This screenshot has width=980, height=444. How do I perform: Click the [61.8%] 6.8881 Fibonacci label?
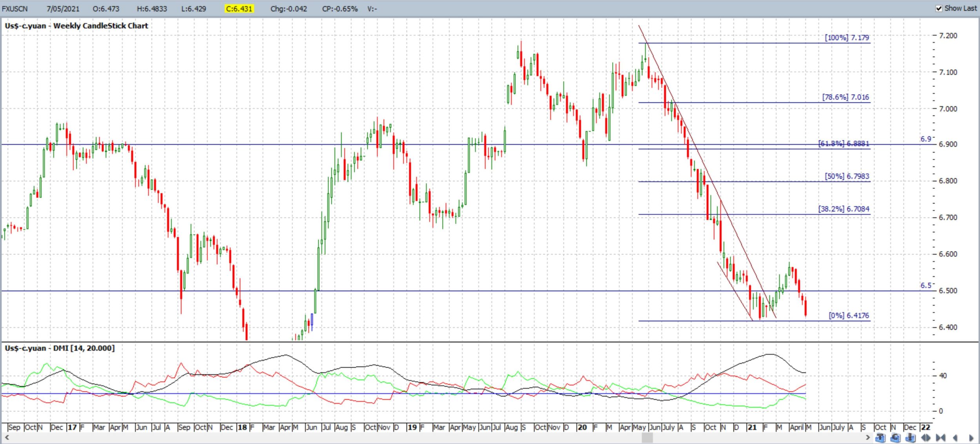[x=844, y=143]
